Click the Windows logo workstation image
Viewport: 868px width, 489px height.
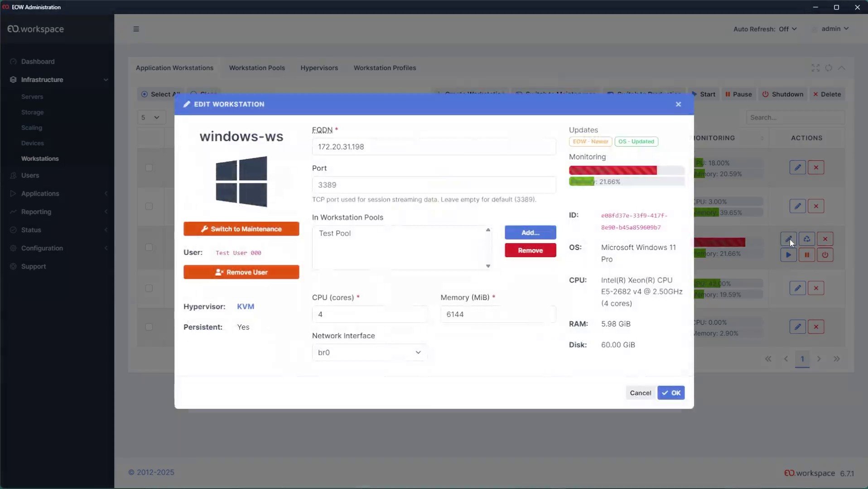point(241,182)
